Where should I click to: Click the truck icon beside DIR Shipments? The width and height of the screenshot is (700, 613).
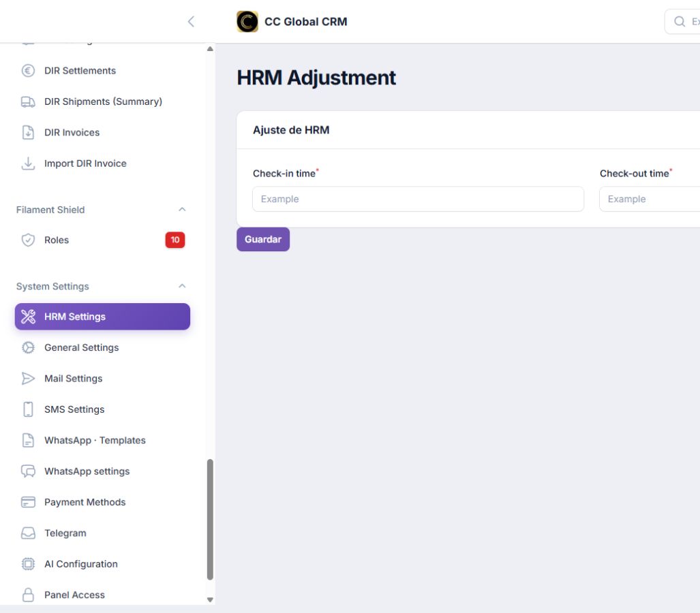(28, 101)
